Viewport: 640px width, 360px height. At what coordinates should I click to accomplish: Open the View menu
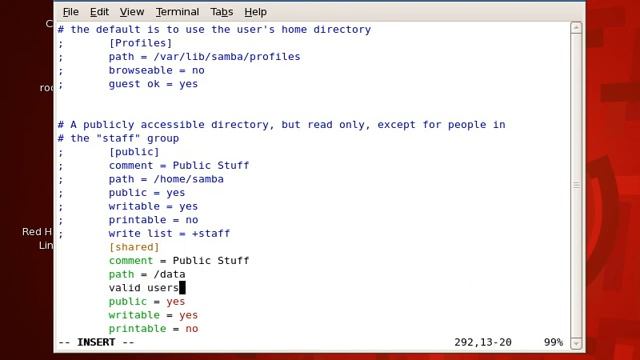click(x=132, y=12)
